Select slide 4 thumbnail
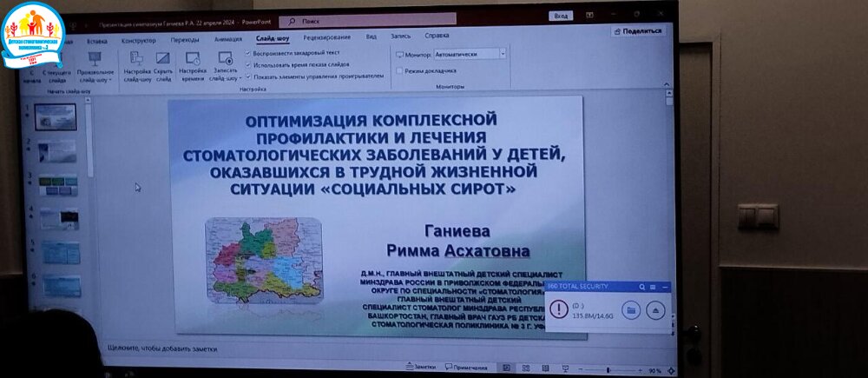The width and height of the screenshot is (868, 378). [x=59, y=219]
